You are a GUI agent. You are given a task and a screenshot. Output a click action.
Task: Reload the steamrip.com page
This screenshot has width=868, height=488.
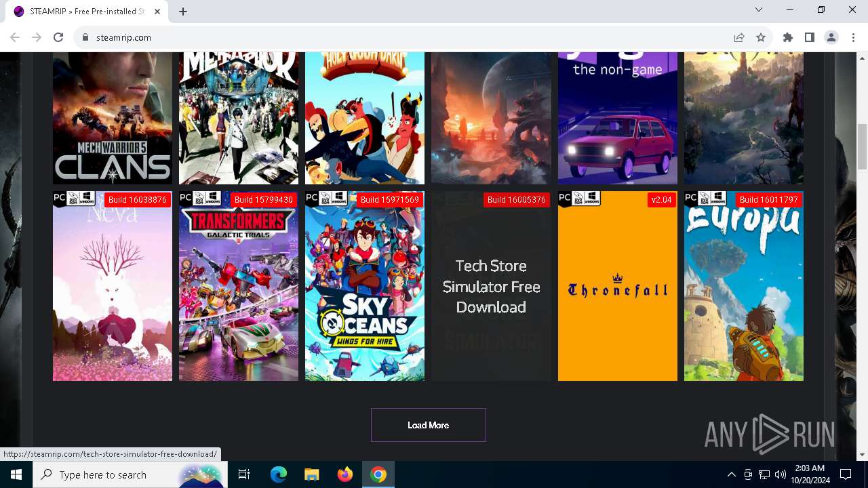[58, 37]
